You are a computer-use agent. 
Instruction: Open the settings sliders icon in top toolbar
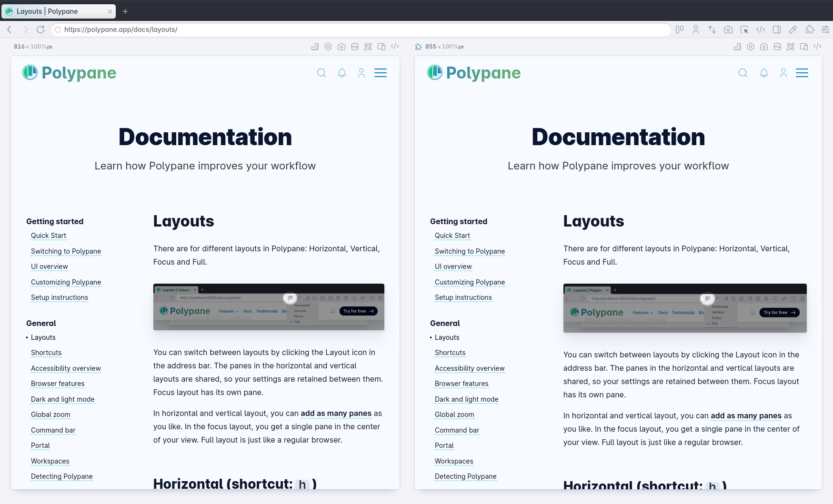point(825,30)
